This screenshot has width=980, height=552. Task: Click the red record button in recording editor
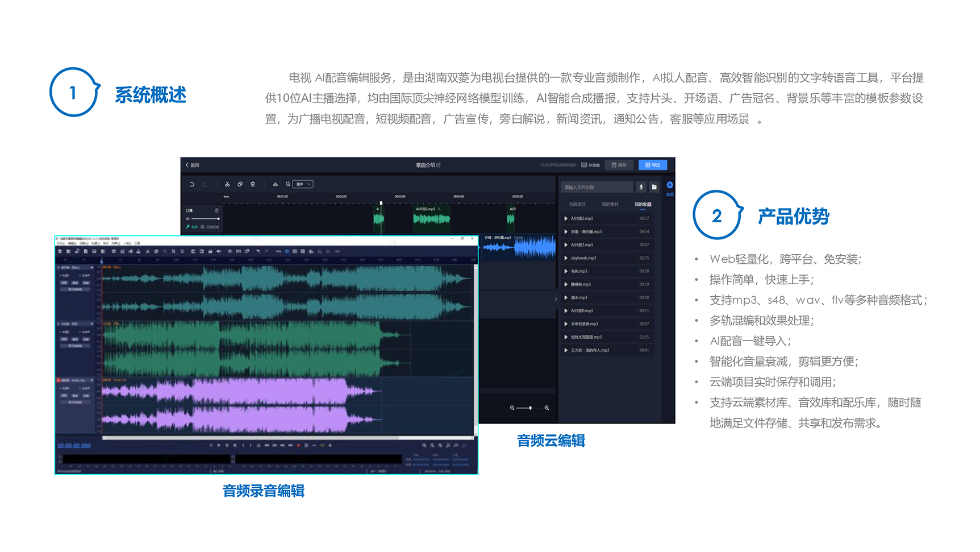tap(298, 446)
